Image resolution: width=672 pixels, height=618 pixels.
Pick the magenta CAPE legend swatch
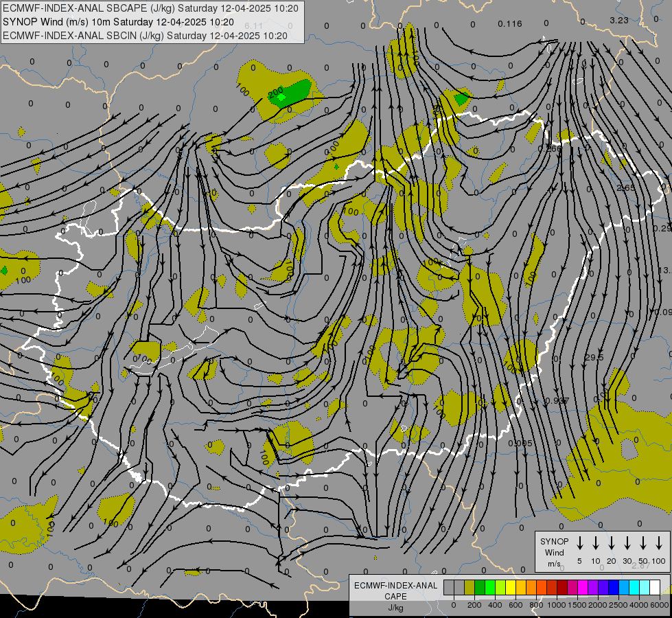[x=583, y=587]
